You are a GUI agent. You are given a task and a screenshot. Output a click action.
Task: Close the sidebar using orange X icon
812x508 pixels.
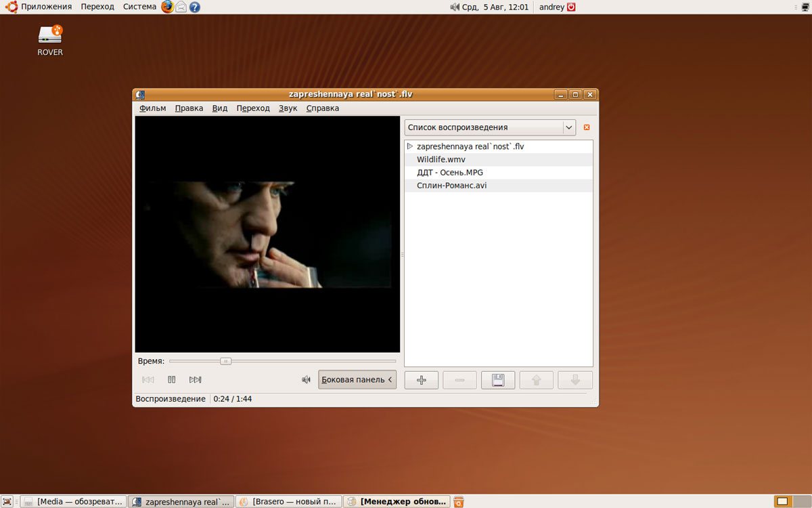coord(587,127)
